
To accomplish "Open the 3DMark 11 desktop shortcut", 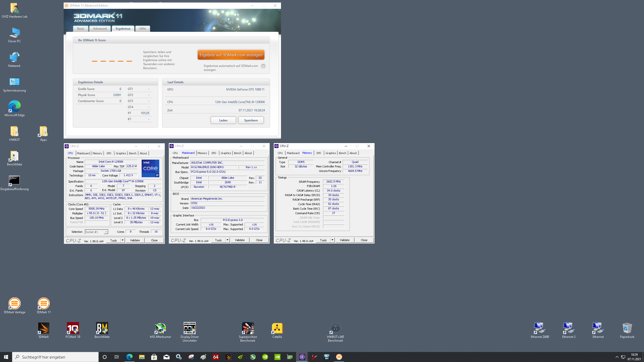I will (x=44, y=305).
